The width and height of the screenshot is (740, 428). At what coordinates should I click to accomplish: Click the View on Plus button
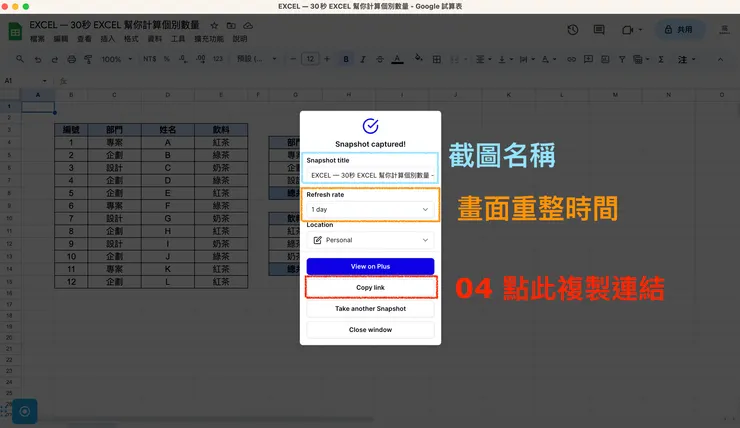[x=370, y=266]
